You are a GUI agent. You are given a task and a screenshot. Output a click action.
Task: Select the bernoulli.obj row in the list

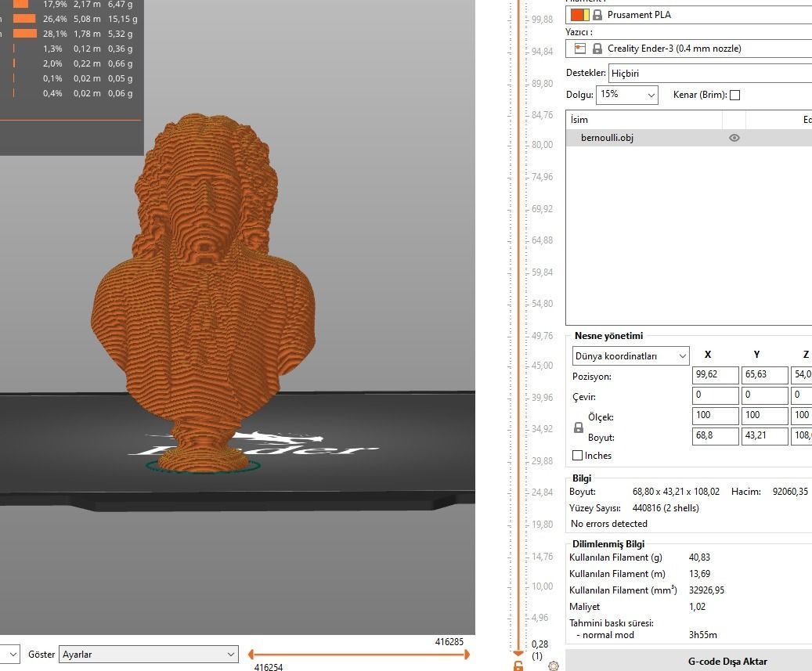[x=689, y=138]
